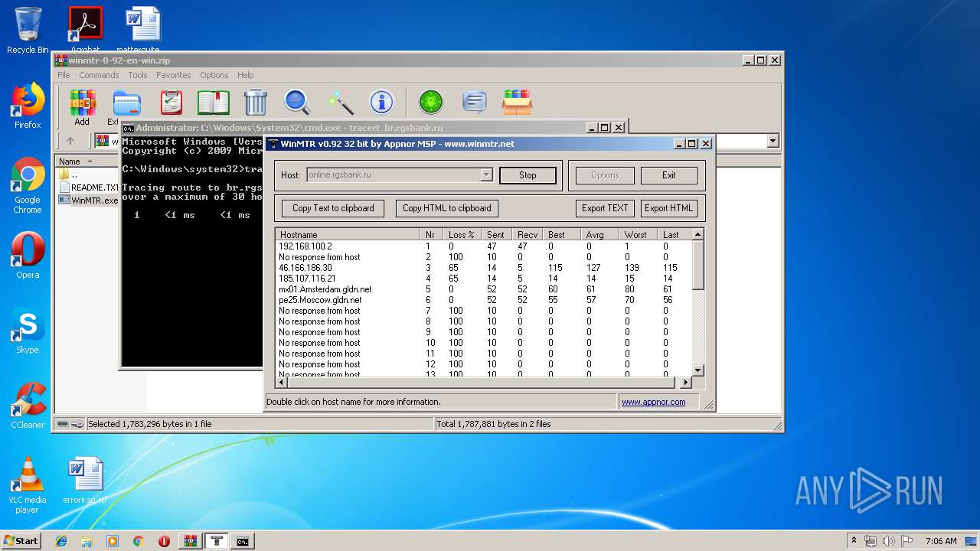Click Internet Explorer in the taskbar
The width and height of the screenshot is (980, 551).
[x=61, y=541]
